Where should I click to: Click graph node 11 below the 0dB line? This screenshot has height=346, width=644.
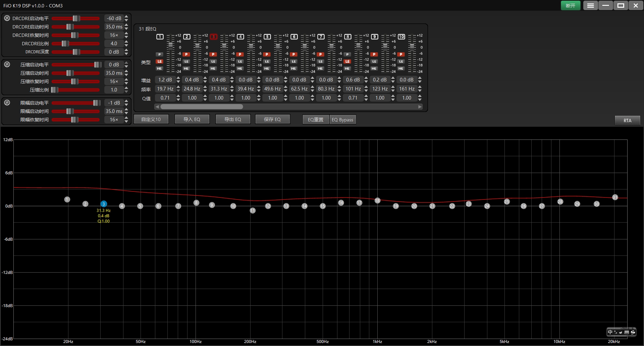click(x=253, y=211)
